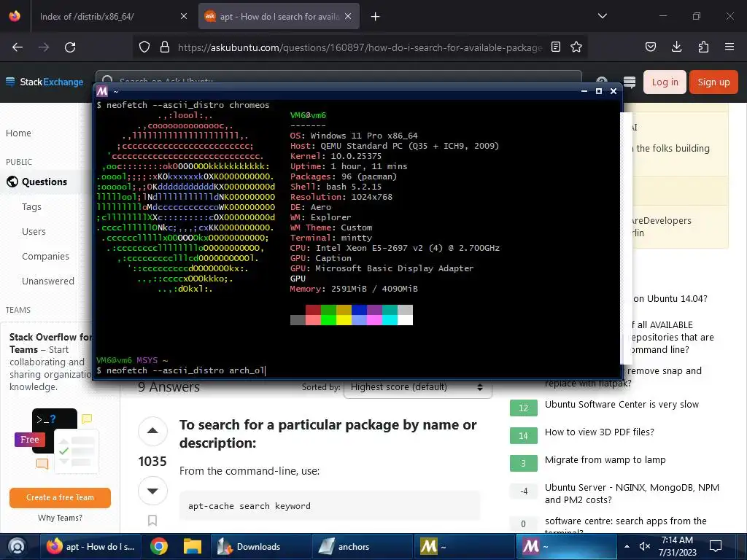Bookmark the answer with the bookmark icon
The width and height of the screenshot is (747, 560).
(x=152, y=521)
